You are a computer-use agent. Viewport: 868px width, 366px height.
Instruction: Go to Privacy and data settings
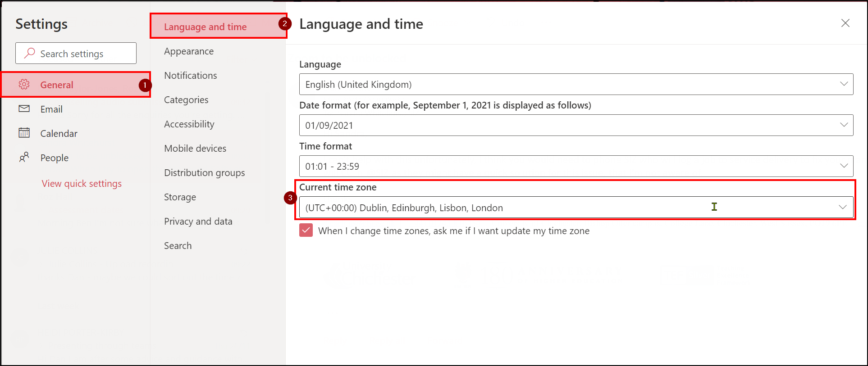coord(198,221)
